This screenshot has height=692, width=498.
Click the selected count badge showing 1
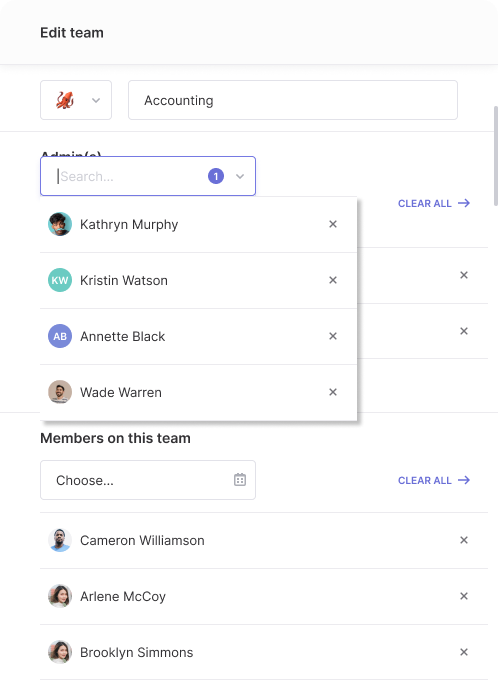216,177
